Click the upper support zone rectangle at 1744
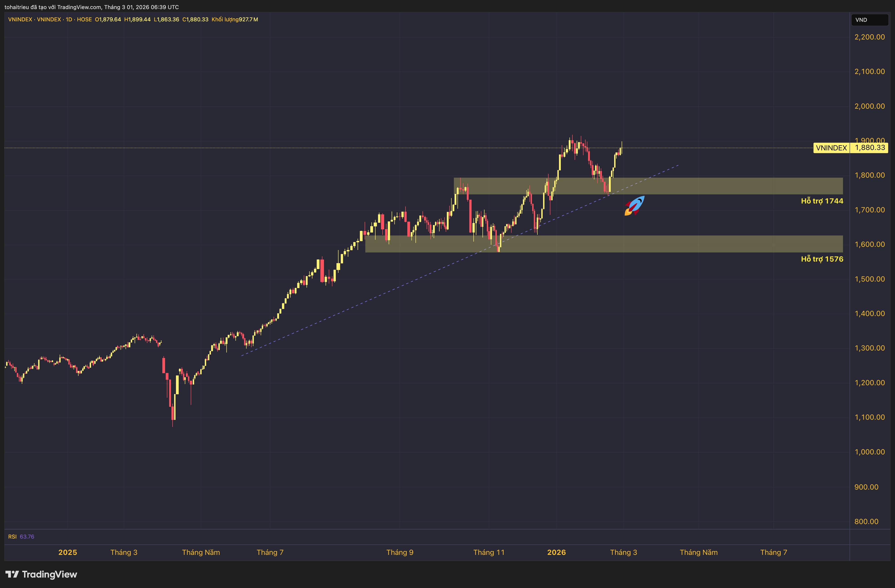Screen dimensions: 895x588 pos(648,186)
